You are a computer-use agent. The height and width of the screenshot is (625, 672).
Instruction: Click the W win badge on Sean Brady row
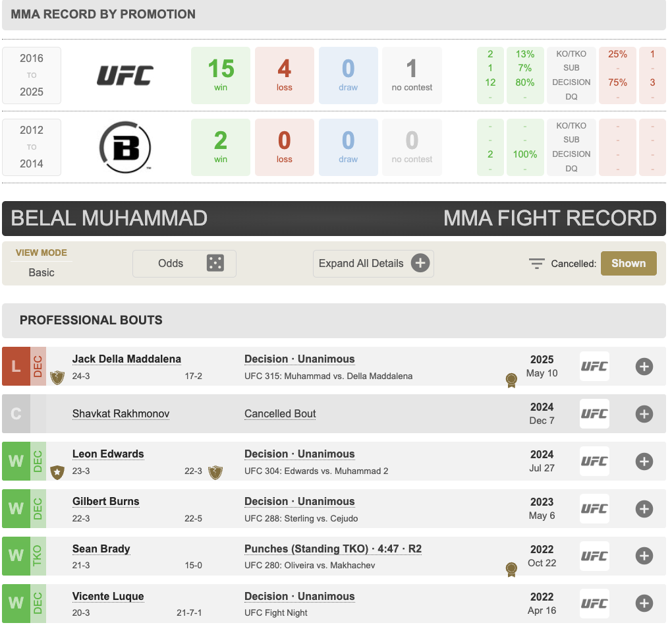[x=16, y=556]
